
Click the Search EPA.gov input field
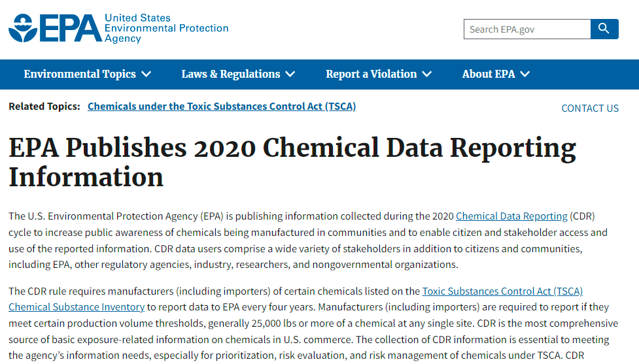point(527,29)
